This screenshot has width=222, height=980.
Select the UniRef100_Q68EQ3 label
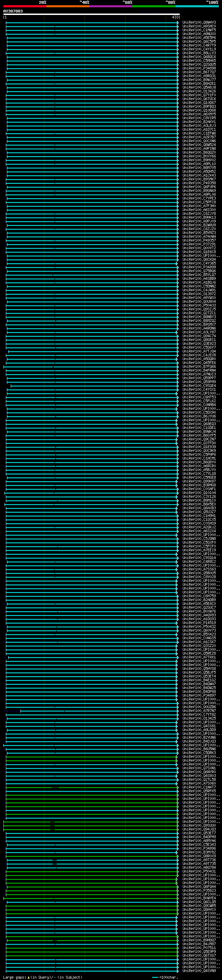tap(199, 424)
